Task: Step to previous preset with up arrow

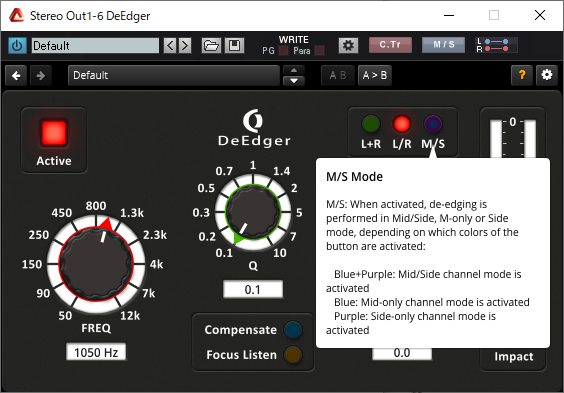Action: click(x=294, y=70)
